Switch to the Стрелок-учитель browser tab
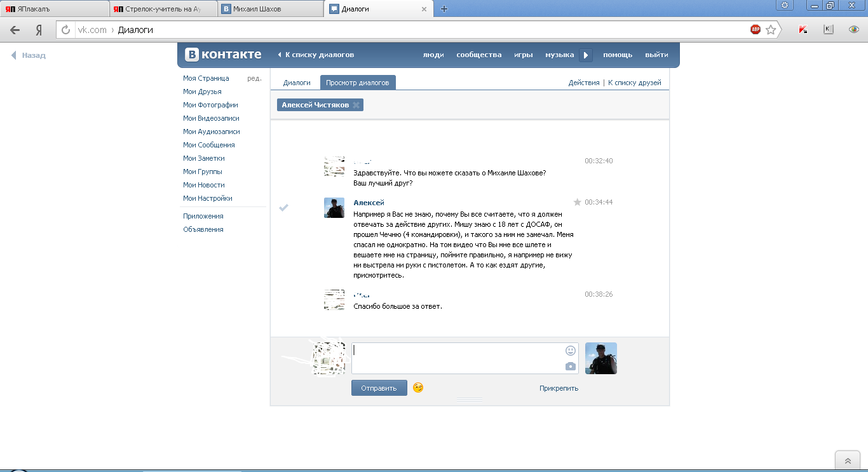The height and width of the screenshot is (472, 868). tap(163, 9)
